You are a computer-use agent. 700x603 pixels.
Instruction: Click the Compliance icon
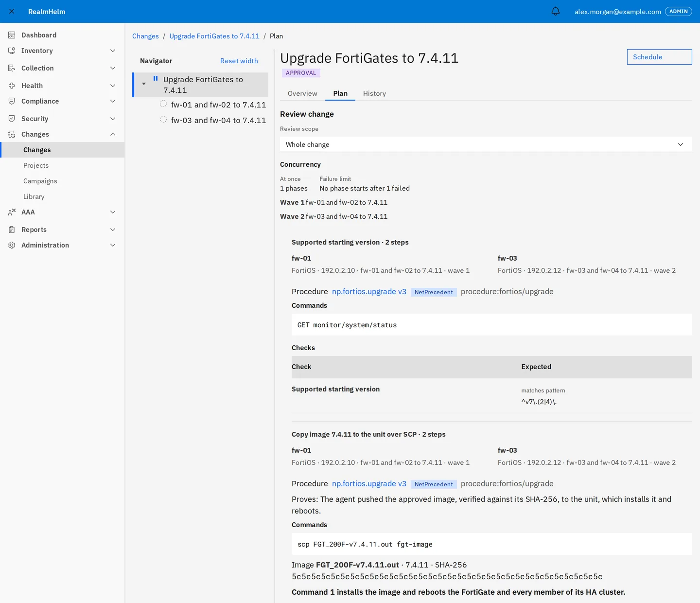click(x=12, y=101)
